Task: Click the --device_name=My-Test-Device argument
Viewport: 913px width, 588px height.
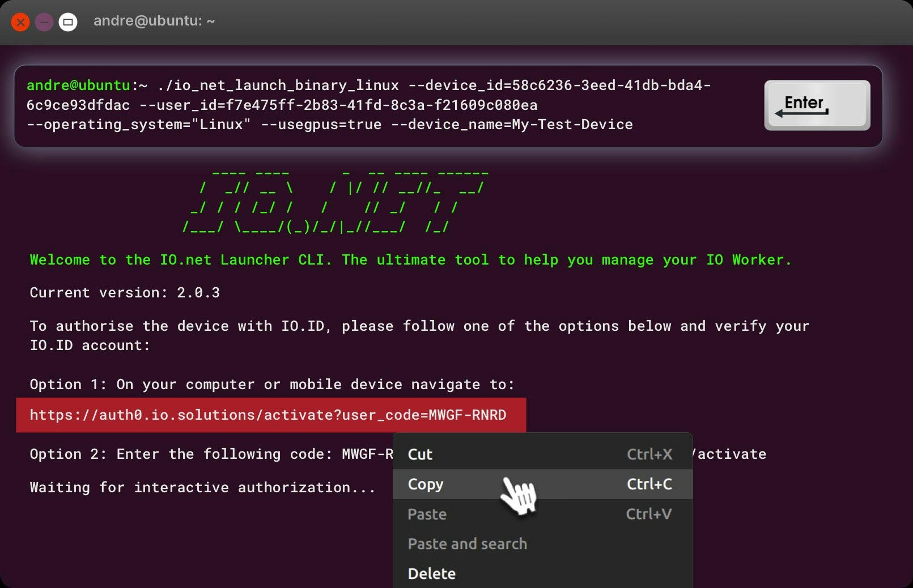Action: 512,125
